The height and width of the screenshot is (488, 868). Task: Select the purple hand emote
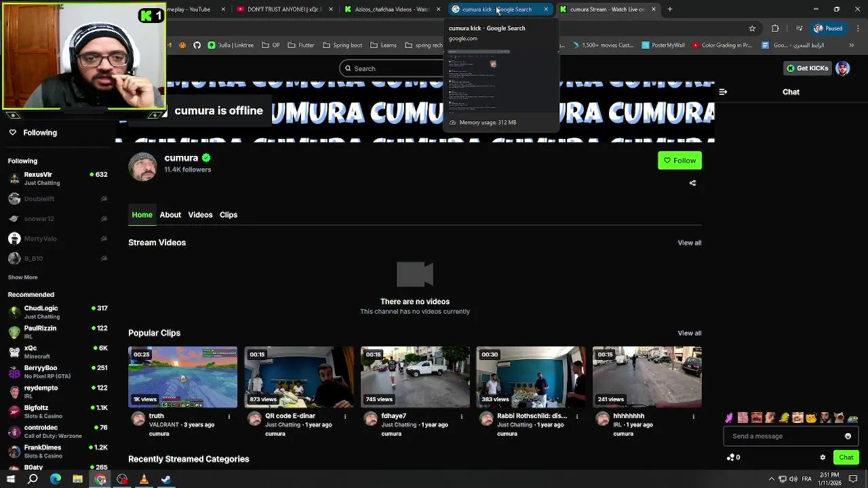[x=729, y=418]
